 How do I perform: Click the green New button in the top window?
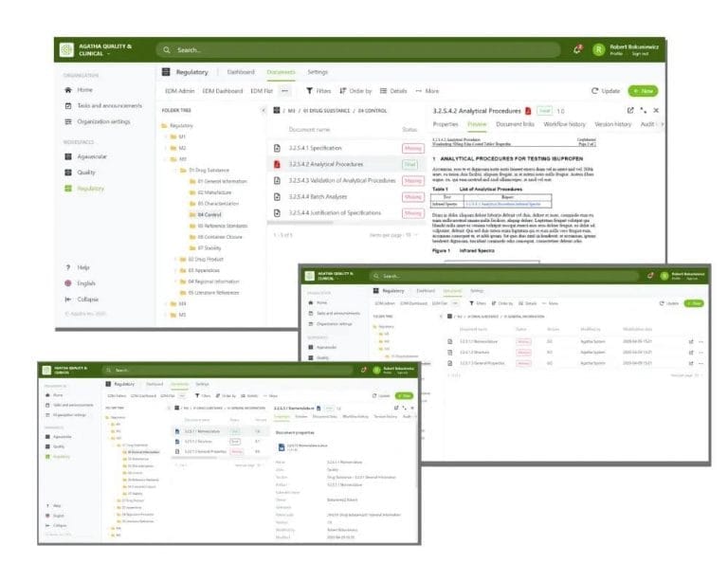[x=643, y=91]
